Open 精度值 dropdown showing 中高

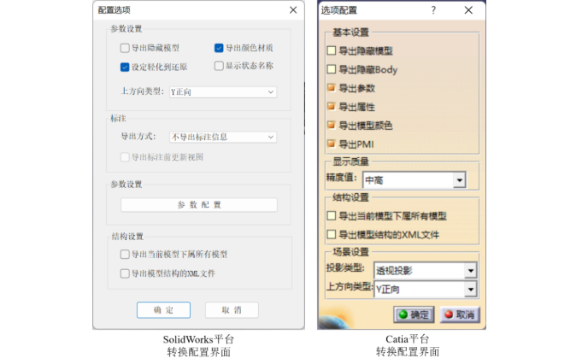click(415, 180)
